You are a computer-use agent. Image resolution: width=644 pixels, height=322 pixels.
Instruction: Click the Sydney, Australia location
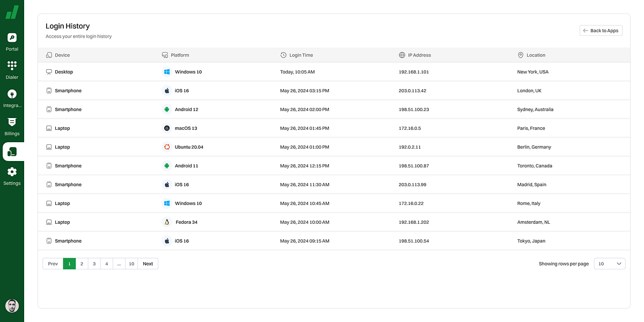535,109
